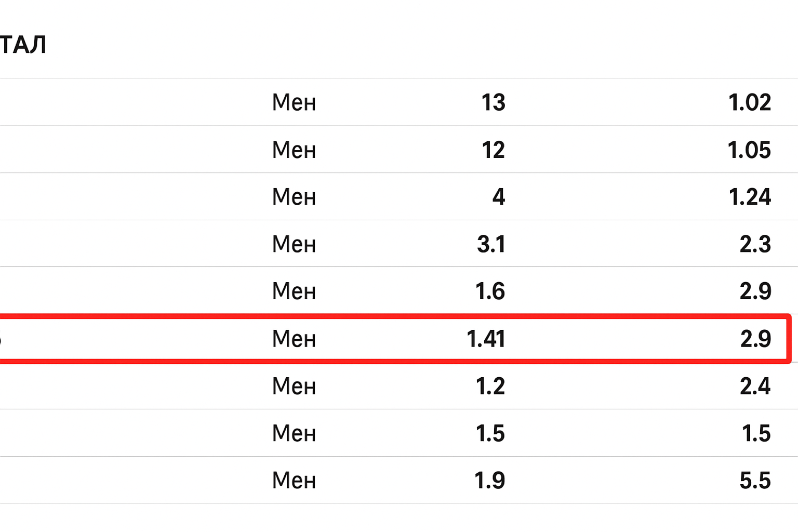The image size is (798, 532).
Task: Click the "ТАЛ" heading text
Action: (x=23, y=45)
